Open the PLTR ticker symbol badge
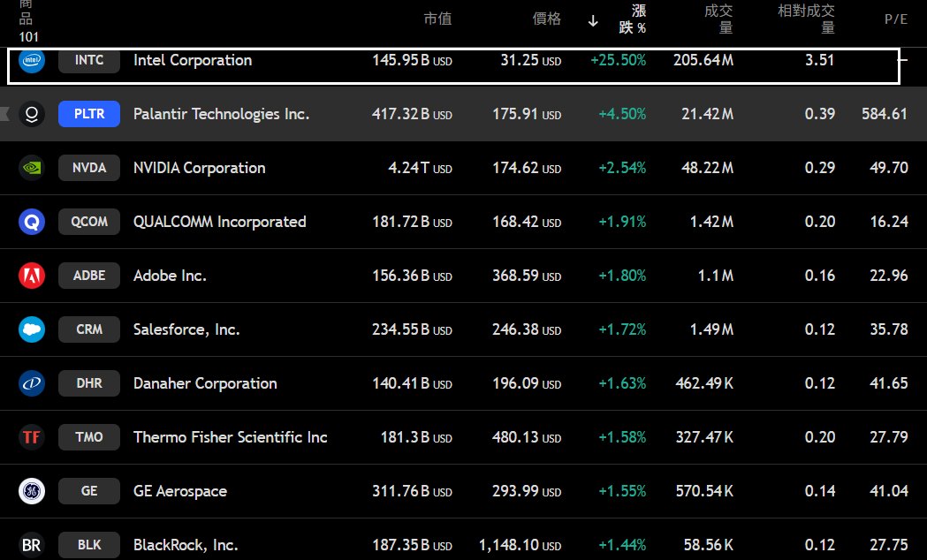 pos(89,115)
